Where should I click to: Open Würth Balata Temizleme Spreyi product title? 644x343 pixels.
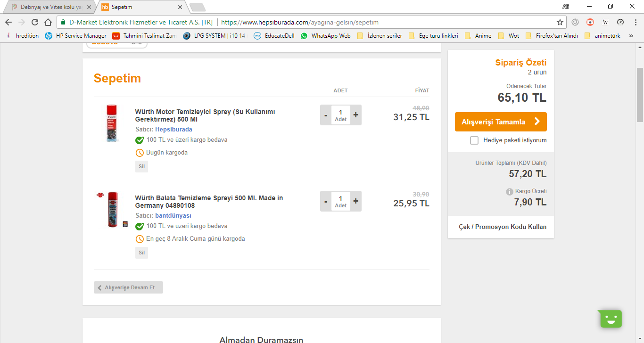209,202
